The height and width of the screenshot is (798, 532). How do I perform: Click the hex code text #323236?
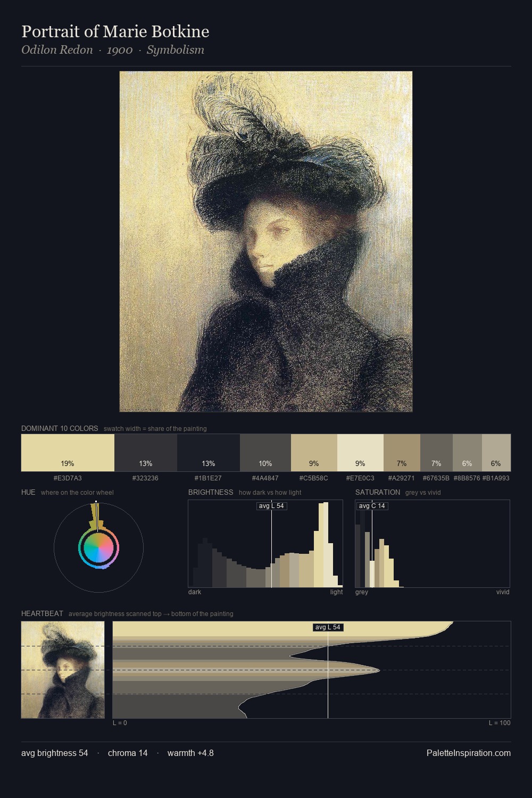pos(145,478)
